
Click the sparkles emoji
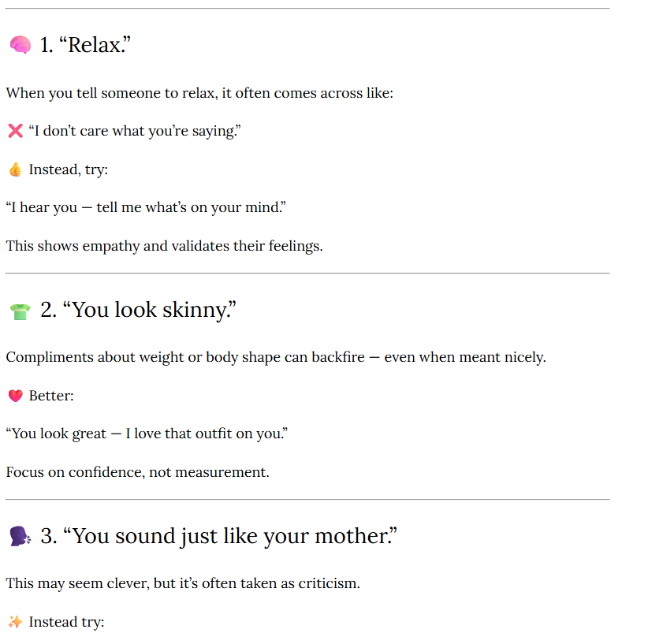tap(15, 622)
